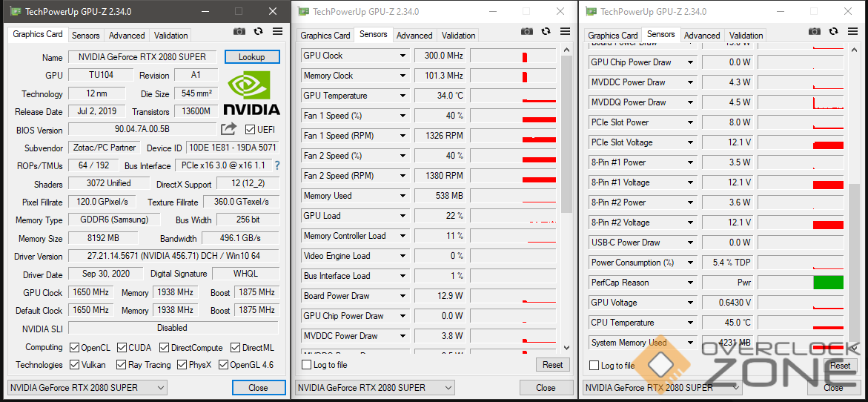868x402 pixels.
Task: Toggle the DirectML checkbox
Action: pyautogui.click(x=235, y=348)
